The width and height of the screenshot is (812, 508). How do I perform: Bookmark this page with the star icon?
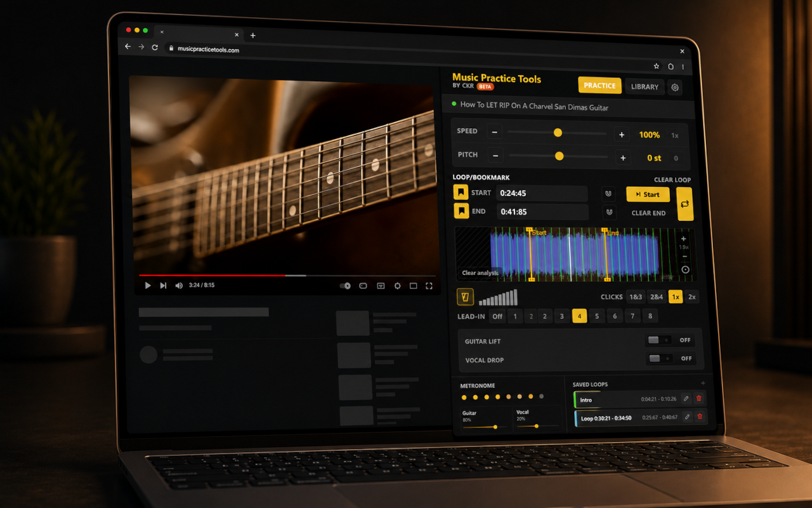pos(657,66)
